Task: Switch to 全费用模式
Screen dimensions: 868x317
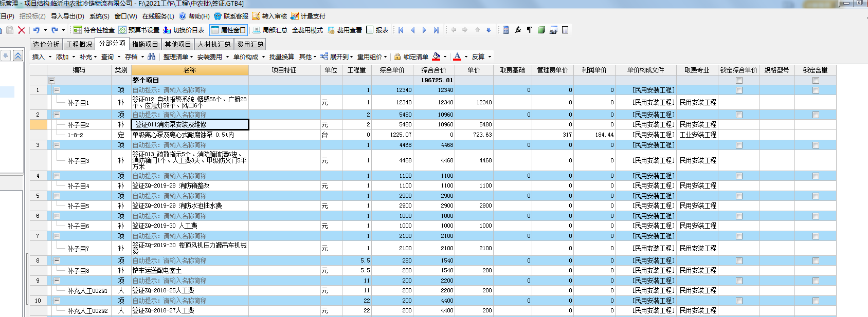Action: pos(308,30)
